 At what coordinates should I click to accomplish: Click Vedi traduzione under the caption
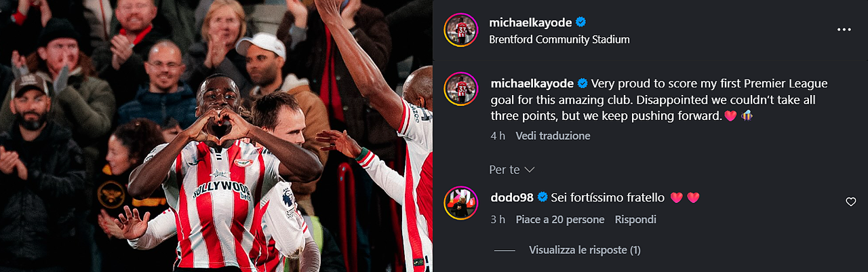coord(553,136)
